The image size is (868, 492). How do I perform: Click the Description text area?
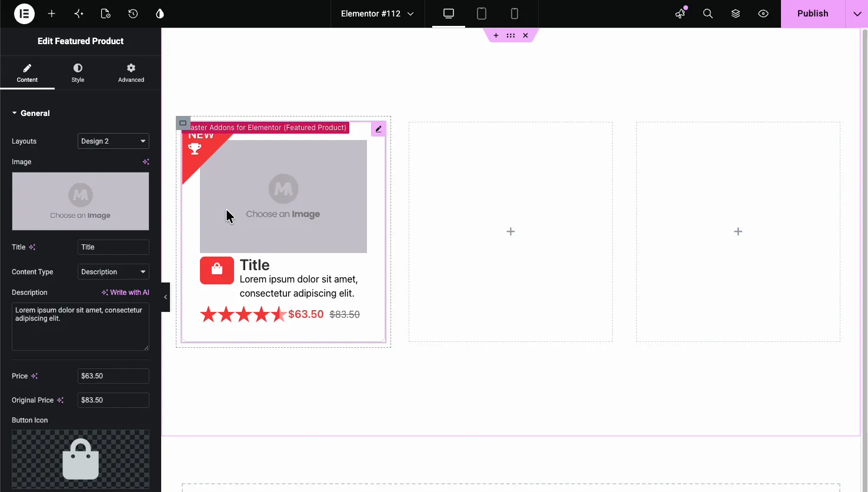click(81, 327)
